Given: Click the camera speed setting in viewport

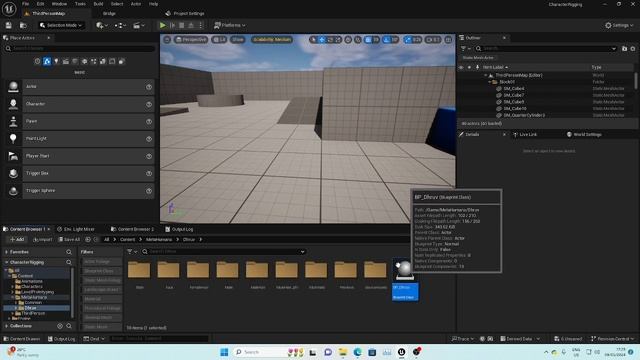Looking at the screenshot, I should point(433,40).
